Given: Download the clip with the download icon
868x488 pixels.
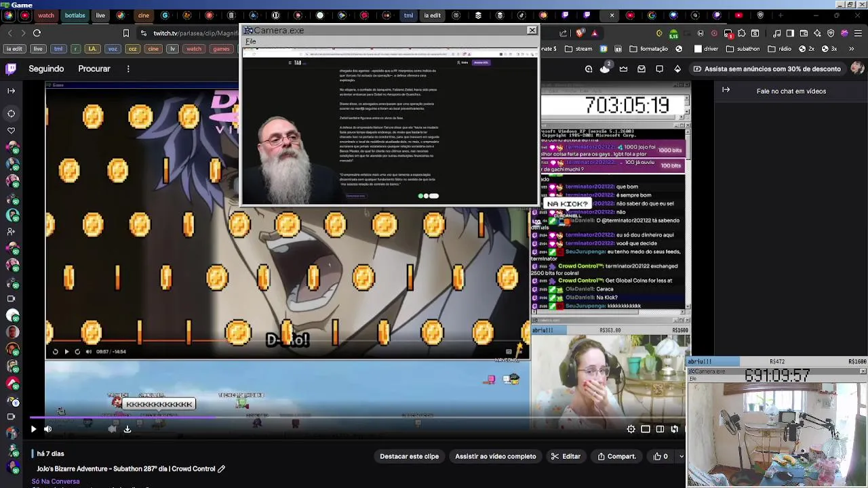Looking at the screenshot, I should 127,428.
